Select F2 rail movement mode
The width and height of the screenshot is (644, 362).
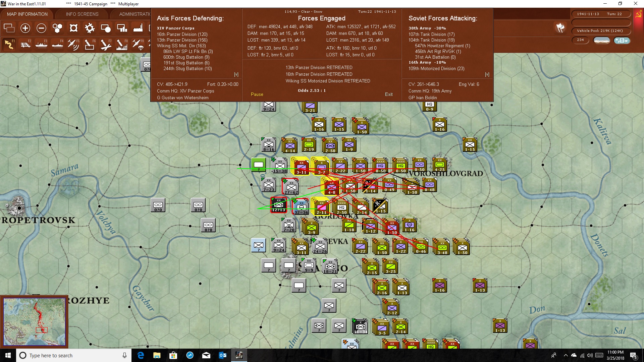click(25, 44)
